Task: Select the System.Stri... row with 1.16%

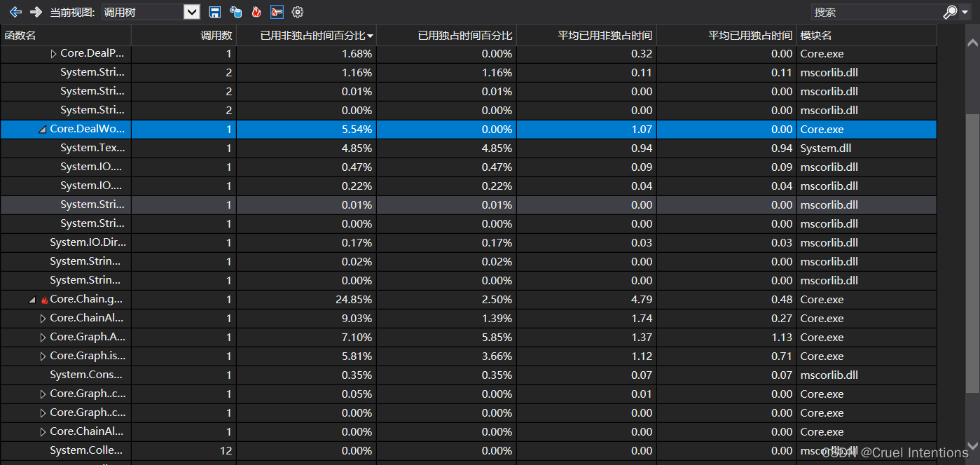Action: pyautogui.click(x=468, y=73)
